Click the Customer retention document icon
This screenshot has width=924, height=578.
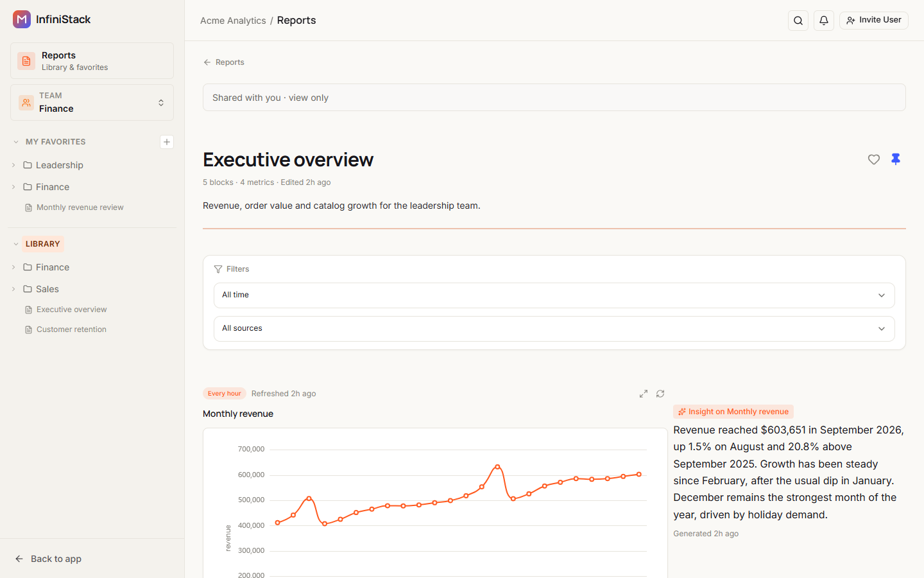pyautogui.click(x=28, y=329)
